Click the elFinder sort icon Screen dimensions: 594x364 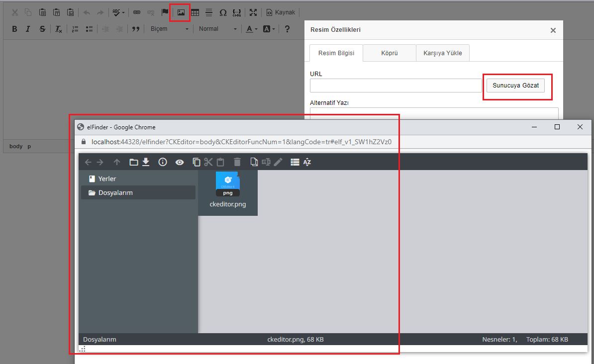tap(307, 162)
